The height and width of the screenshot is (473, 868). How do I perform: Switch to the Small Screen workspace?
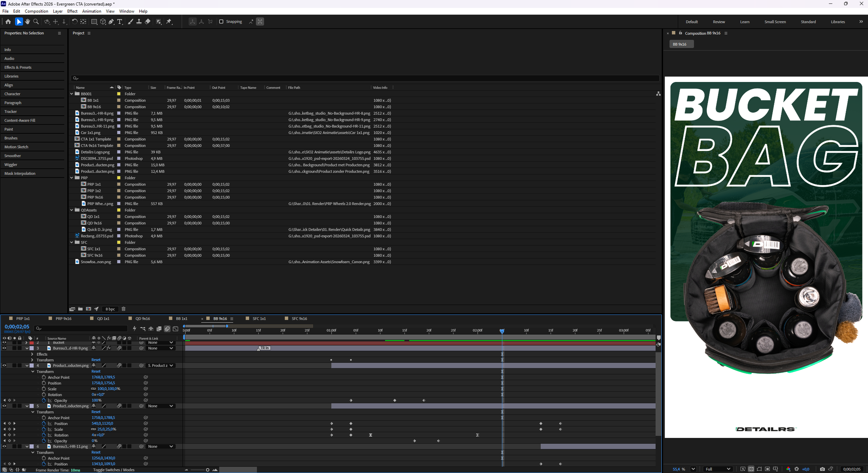tap(775, 22)
